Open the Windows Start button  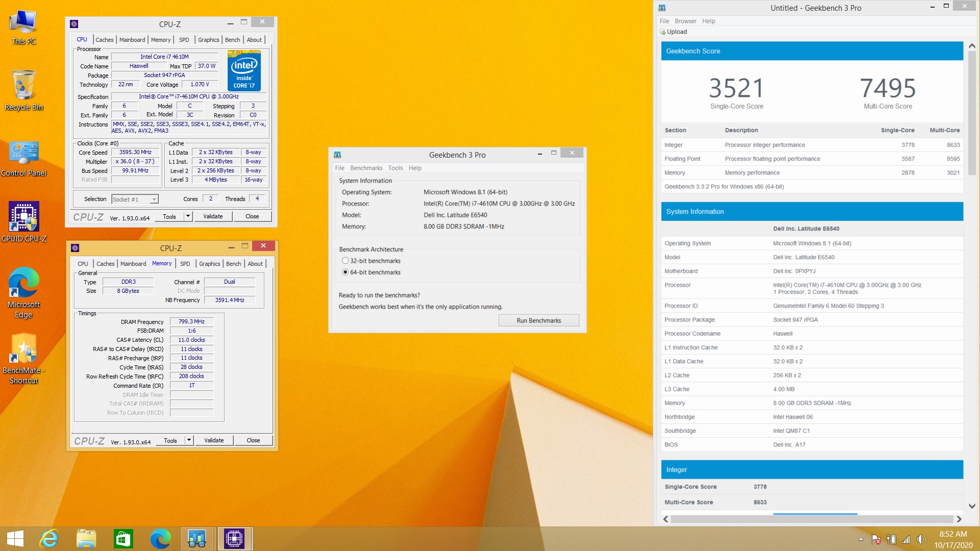pos(15,539)
